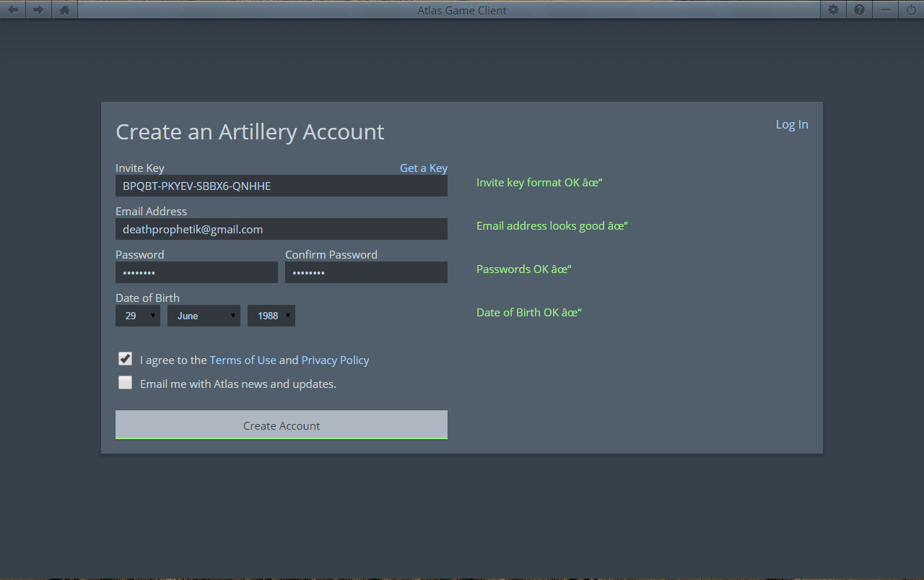This screenshot has height=580, width=924.
Task: Click the back arrow navigation icon
Action: [13, 10]
